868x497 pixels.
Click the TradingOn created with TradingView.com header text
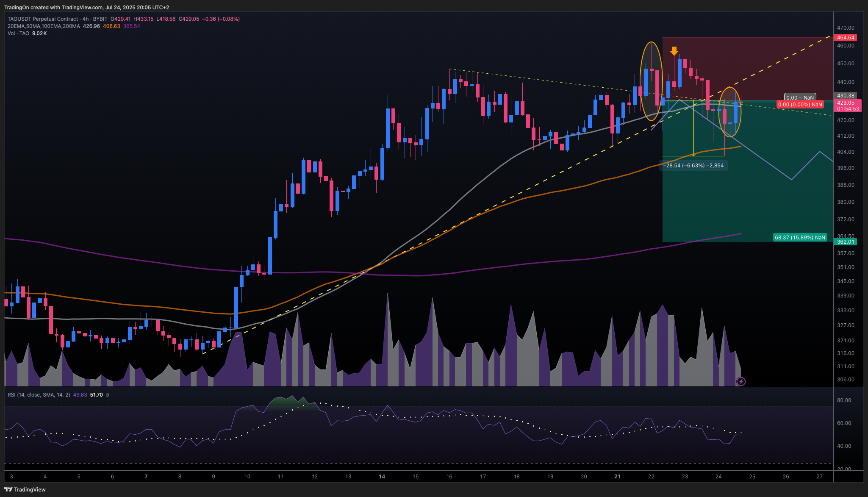[x=86, y=8]
